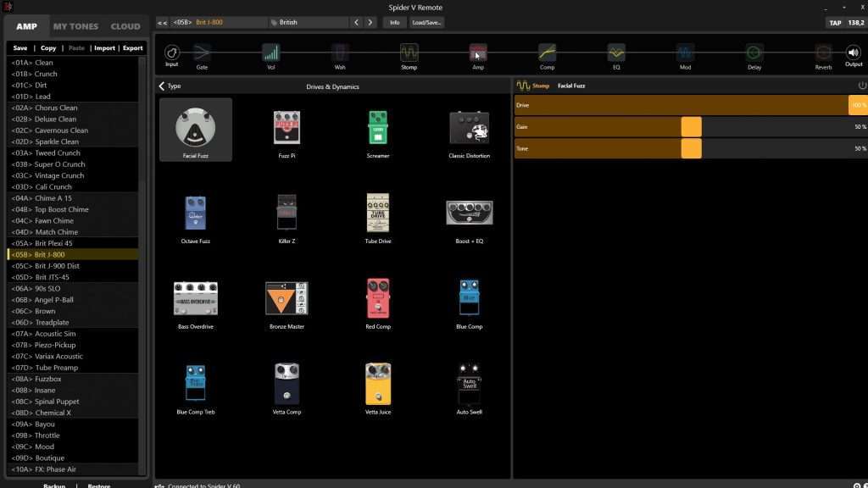Export the current tone
Viewport: 868px width, 488px height.
click(x=132, y=47)
